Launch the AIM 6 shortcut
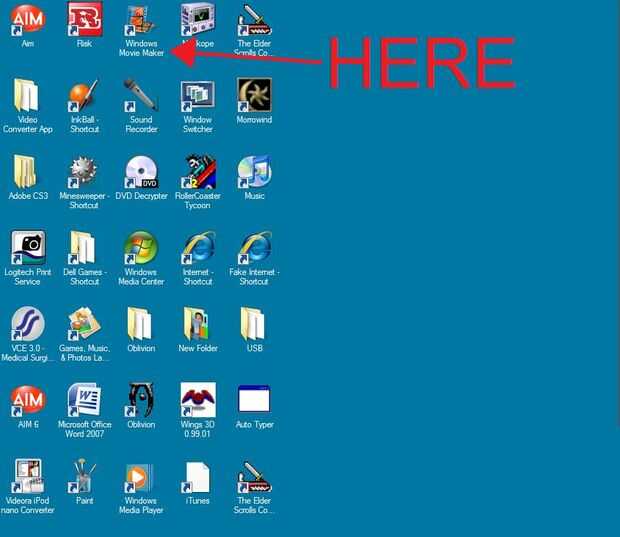The height and width of the screenshot is (537, 620). tap(28, 400)
